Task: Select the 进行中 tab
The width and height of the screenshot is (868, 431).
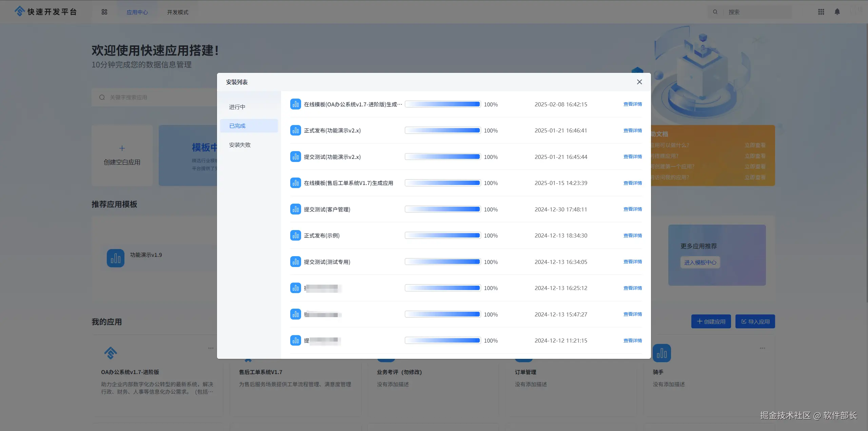Action: pyautogui.click(x=237, y=107)
